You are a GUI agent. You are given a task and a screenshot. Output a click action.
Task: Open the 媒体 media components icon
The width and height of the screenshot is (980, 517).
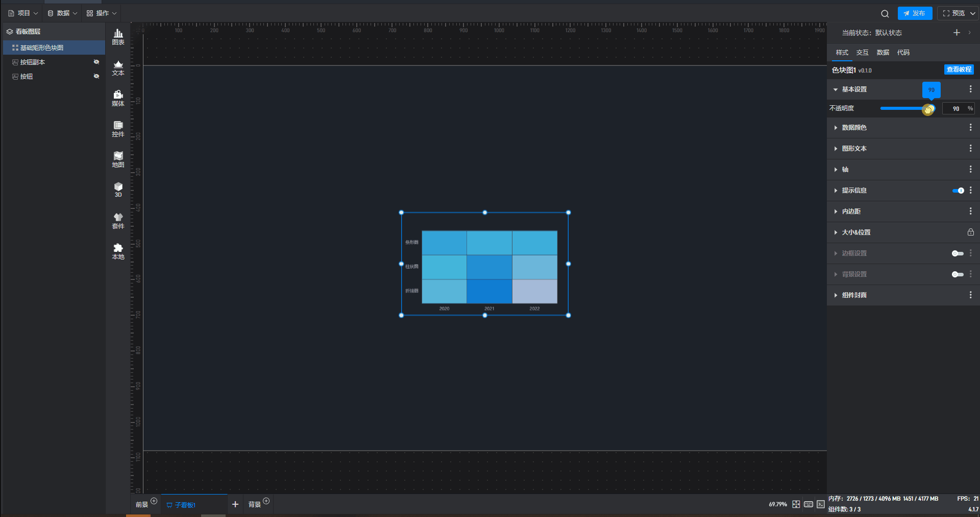pyautogui.click(x=118, y=98)
